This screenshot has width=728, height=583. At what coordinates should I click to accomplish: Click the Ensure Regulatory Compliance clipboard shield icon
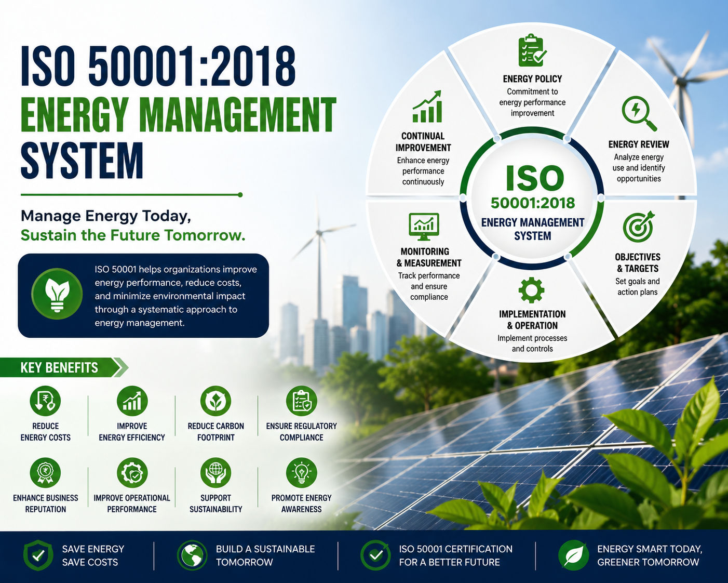[x=302, y=401]
